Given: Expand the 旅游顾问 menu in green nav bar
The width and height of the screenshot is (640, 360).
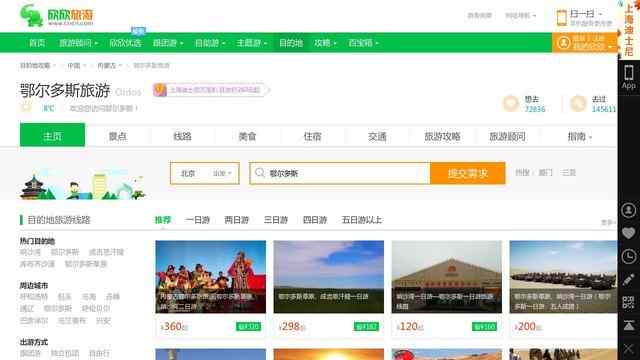Looking at the screenshot, I should point(78,43).
